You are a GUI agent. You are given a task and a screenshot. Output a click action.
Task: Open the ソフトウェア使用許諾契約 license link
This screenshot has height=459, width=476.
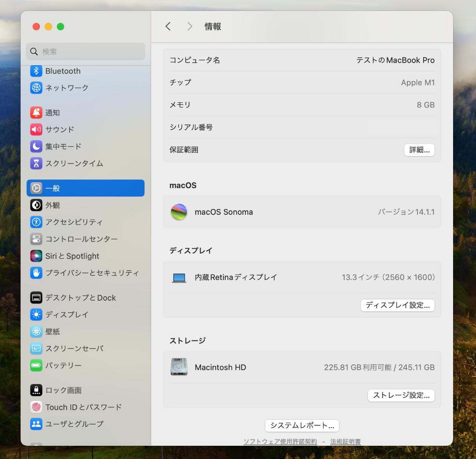280,441
